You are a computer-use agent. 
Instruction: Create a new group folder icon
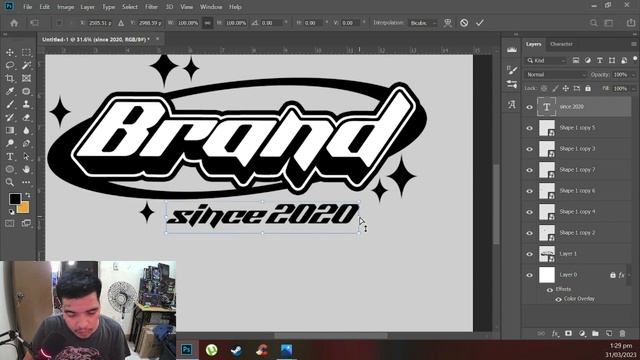tap(595, 333)
